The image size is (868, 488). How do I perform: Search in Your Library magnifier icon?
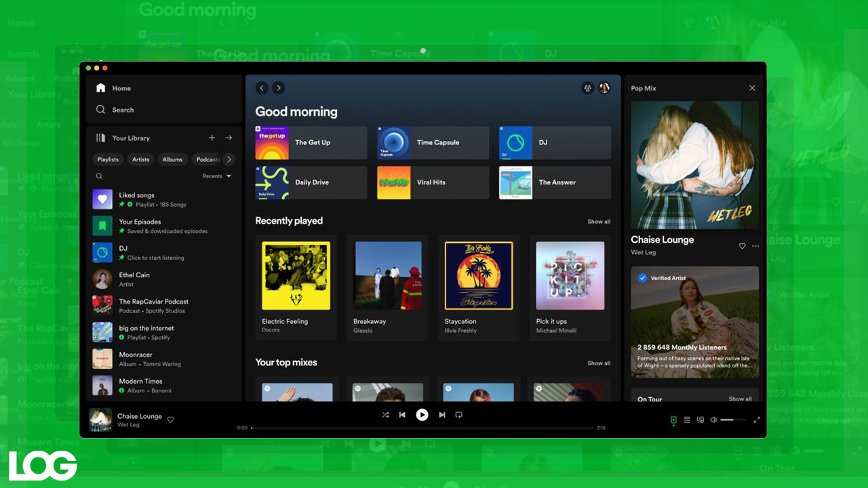click(x=99, y=176)
